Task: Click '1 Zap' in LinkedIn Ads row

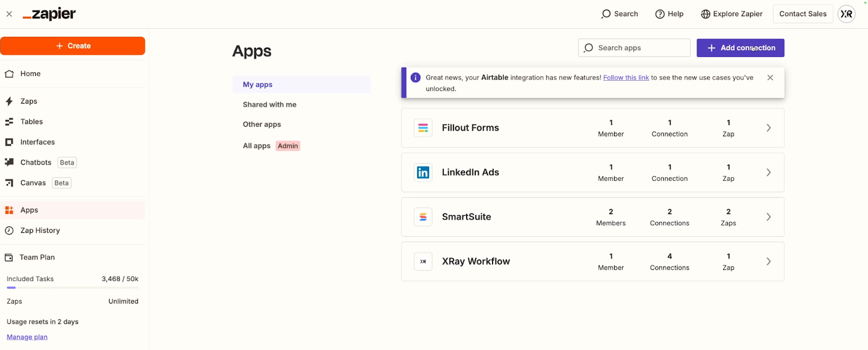Action: (x=729, y=173)
